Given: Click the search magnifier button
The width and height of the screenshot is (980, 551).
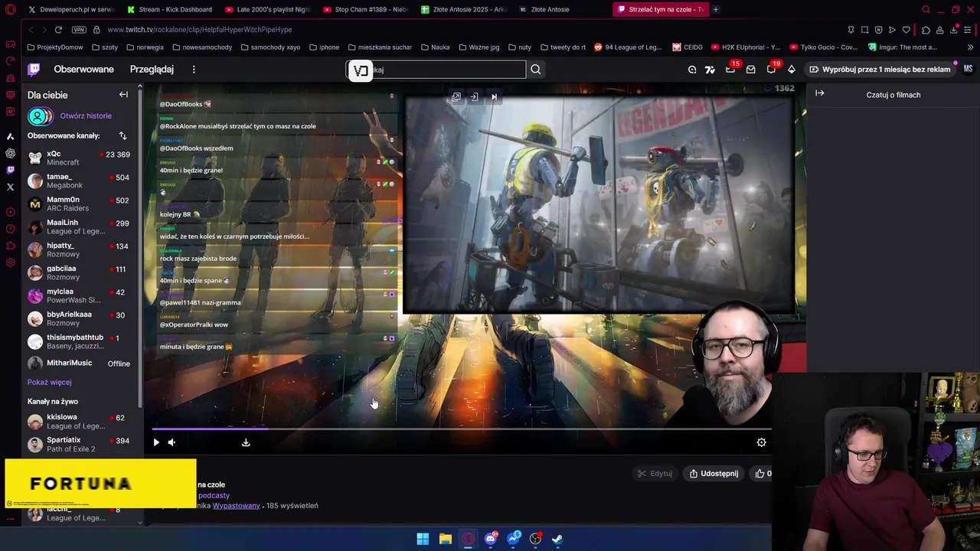Looking at the screenshot, I should [536, 70].
